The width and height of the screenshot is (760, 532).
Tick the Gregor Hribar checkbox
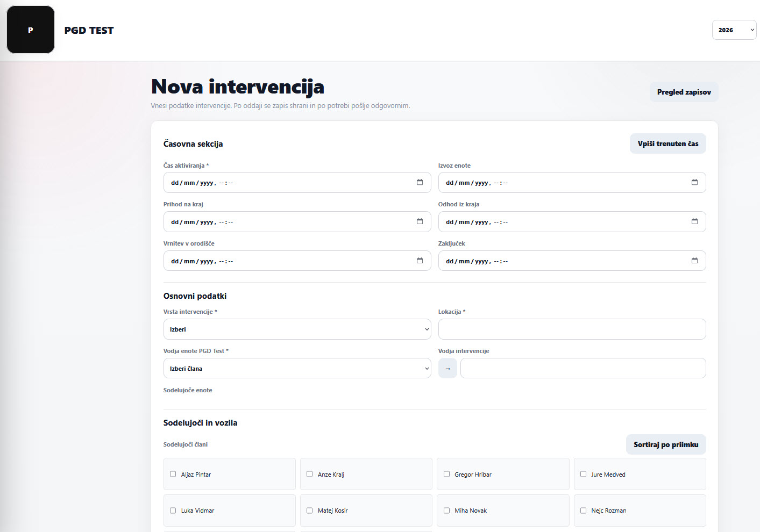pyautogui.click(x=446, y=474)
